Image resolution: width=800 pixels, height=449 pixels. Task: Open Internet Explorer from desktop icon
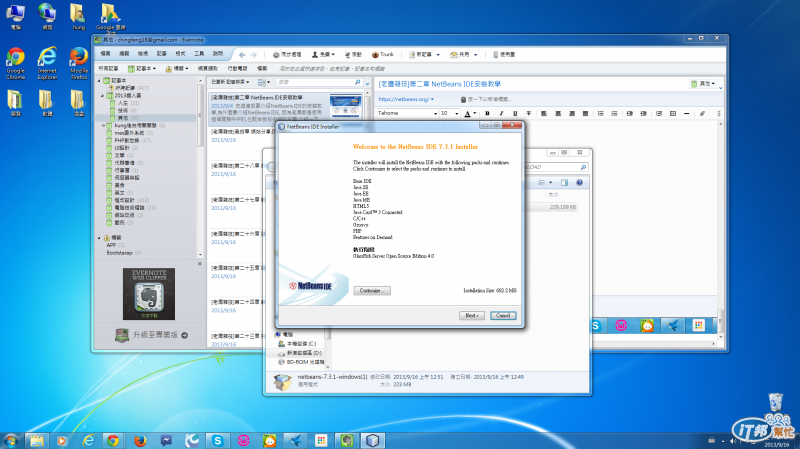[47, 63]
